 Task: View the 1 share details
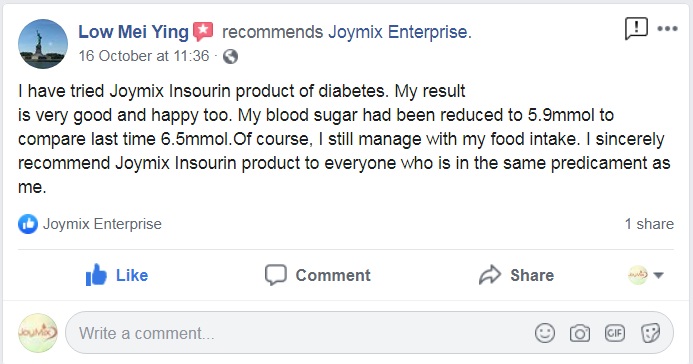tap(649, 224)
